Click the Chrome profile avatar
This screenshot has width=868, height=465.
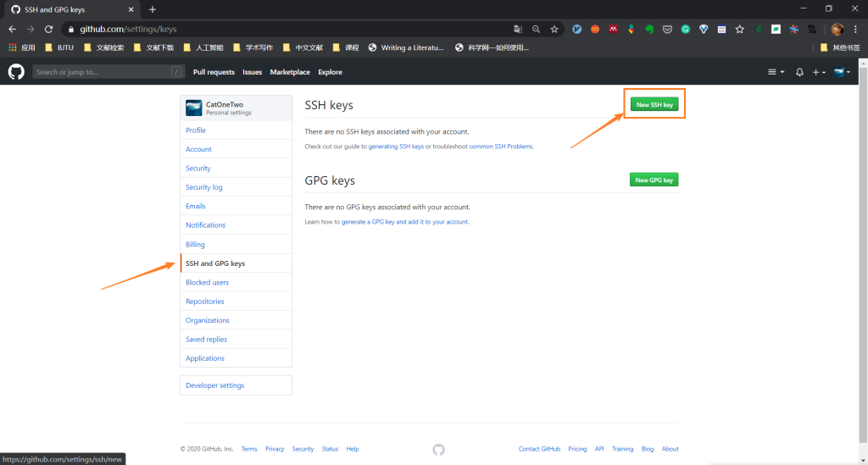(x=837, y=30)
